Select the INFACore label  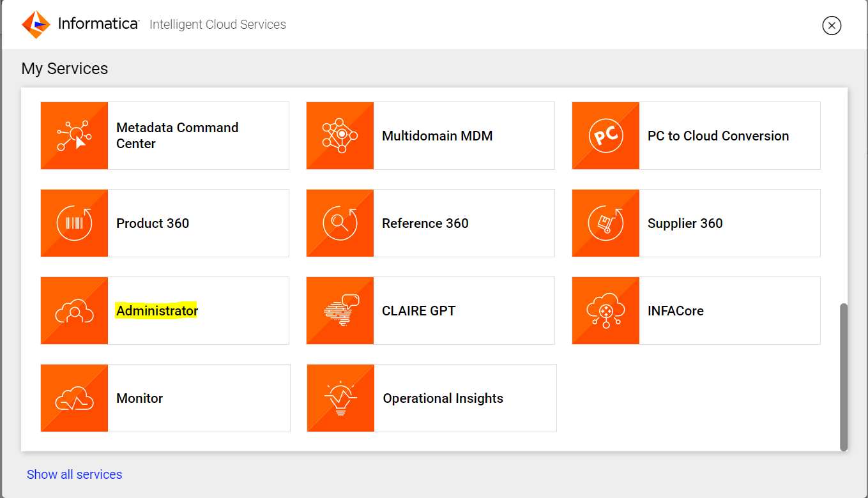click(x=675, y=311)
